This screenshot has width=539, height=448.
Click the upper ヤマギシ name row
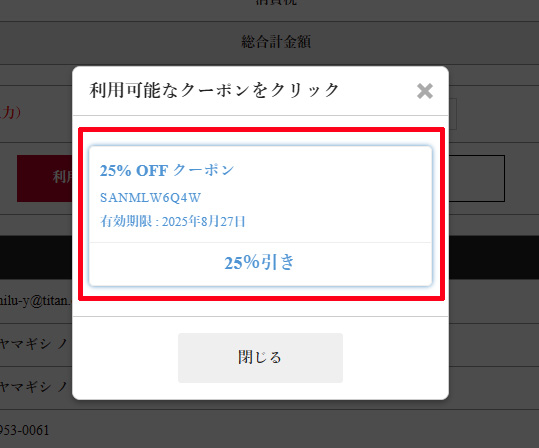tap(36, 344)
